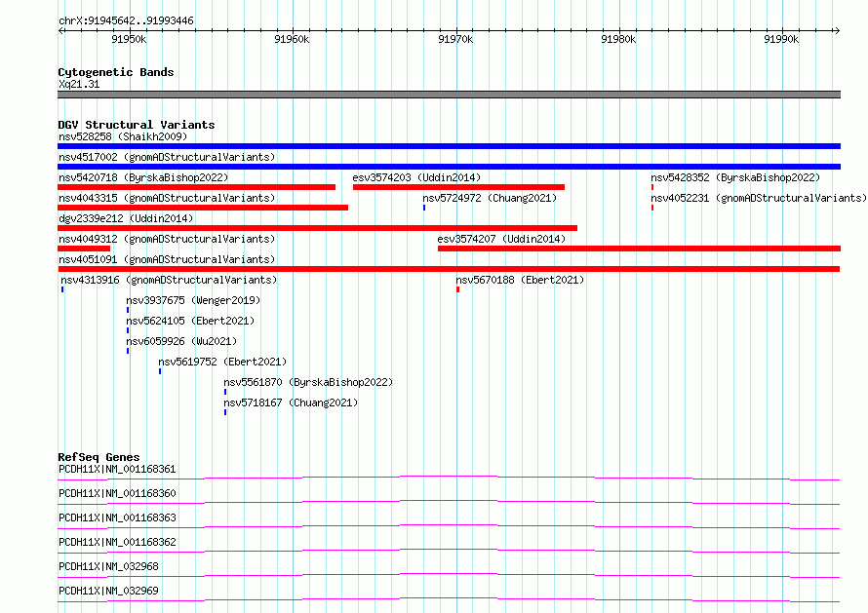Open PCDH11X|NM_001168362 transcript
868x613 pixels.
coord(117,542)
